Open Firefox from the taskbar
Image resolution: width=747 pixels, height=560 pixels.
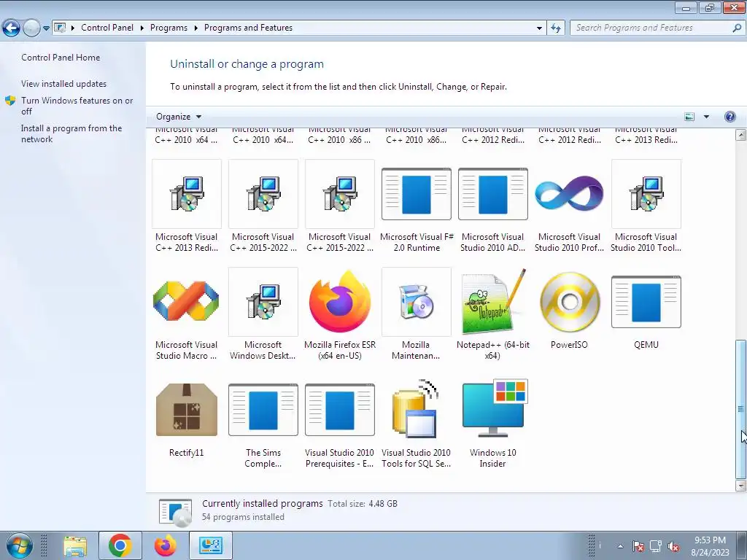(166, 545)
